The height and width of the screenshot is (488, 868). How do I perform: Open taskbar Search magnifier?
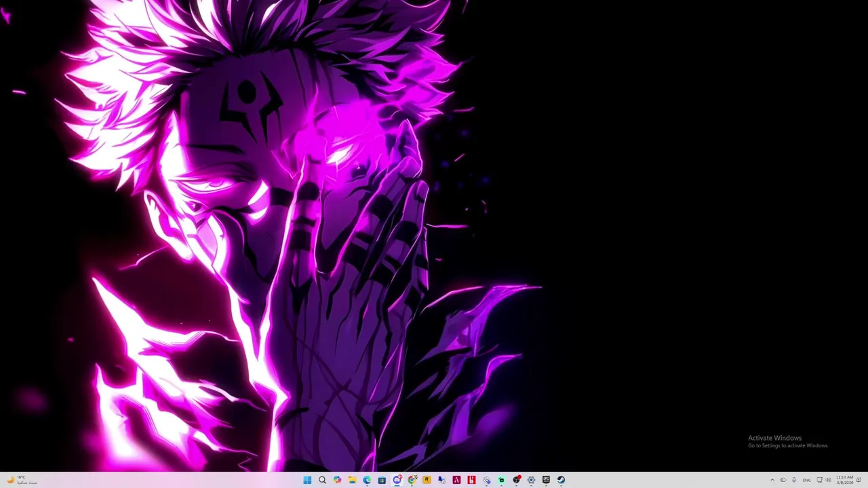[322, 480]
